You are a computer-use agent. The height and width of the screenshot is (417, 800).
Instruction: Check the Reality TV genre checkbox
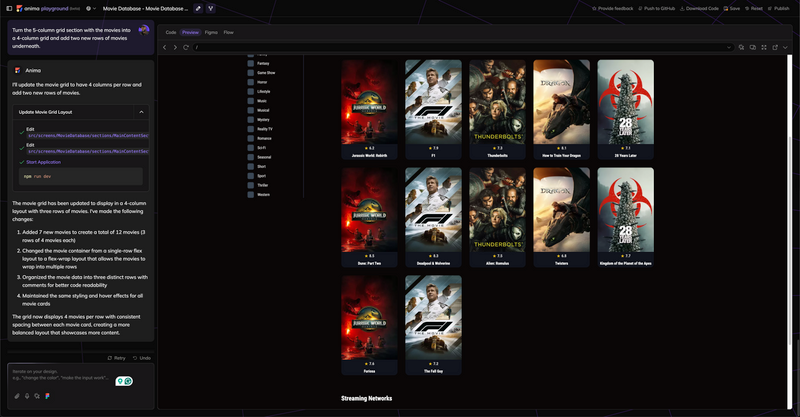coord(251,129)
